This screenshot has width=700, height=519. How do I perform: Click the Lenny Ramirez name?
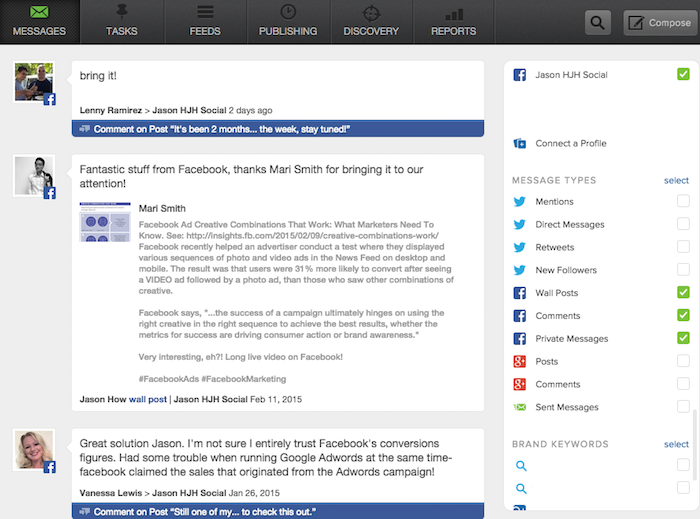(x=111, y=110)
